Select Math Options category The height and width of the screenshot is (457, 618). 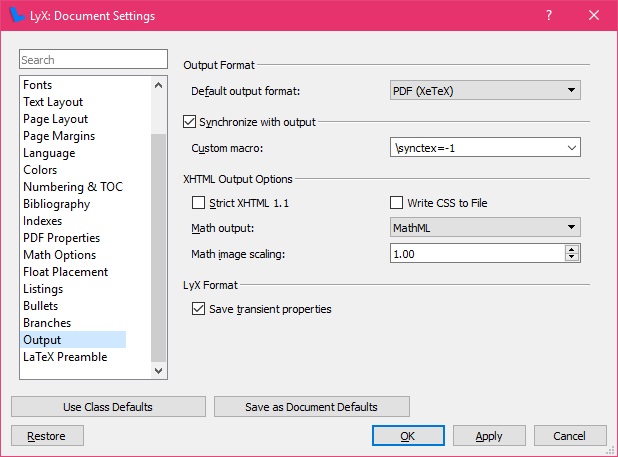tap(60, 255)
